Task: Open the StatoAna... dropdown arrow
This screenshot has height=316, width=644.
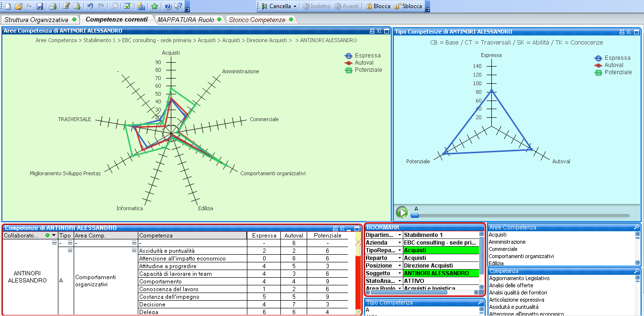Action: tap(400, 281)
